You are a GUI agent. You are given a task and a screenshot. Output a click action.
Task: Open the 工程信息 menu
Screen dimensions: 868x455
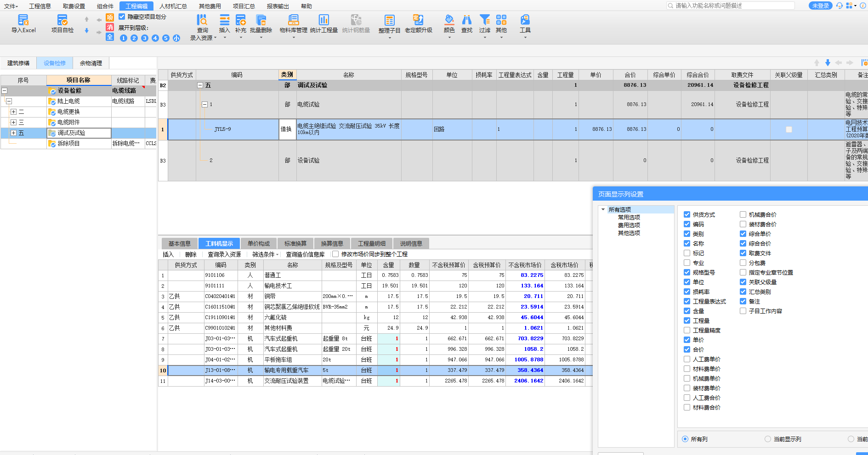[x=40, y=6]
